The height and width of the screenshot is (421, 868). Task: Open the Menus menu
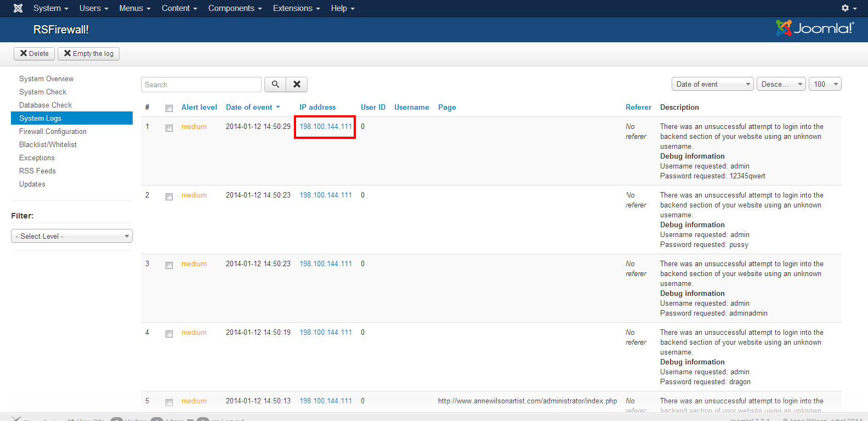tap(135, 8)
